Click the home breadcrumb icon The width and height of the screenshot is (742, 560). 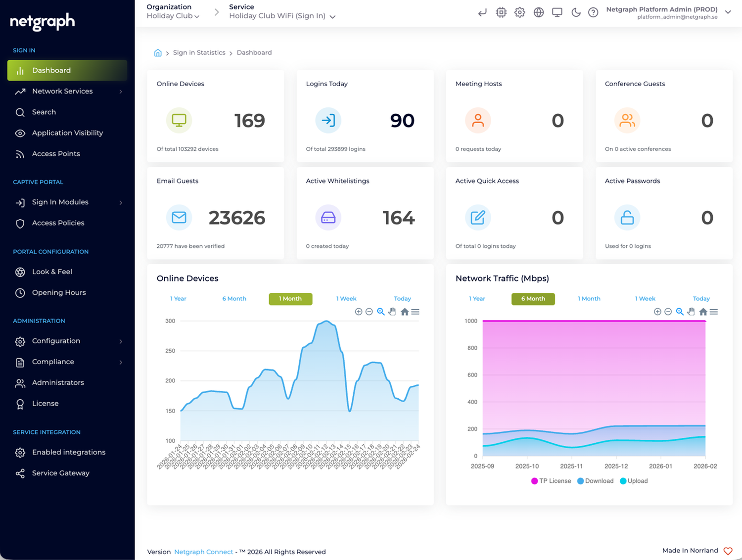[158, 53]
